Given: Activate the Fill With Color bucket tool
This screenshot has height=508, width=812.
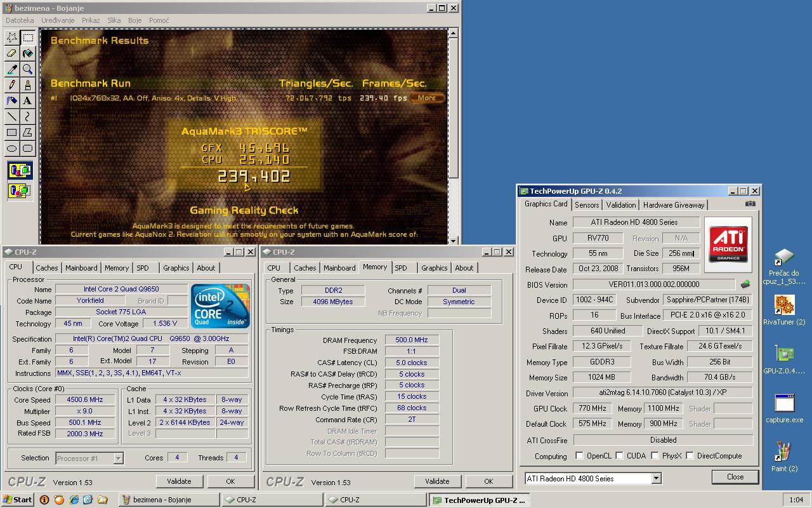Looking at the screenshot, I should 27,53.
